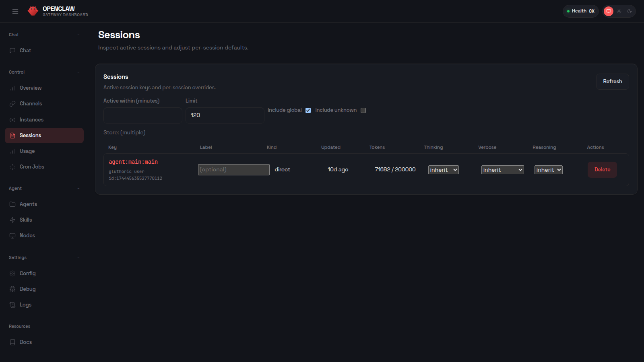The width and height of the screenshot is (644, 362).
Task: Open the Thinking inherit dropdown
Action: [443, 169]
